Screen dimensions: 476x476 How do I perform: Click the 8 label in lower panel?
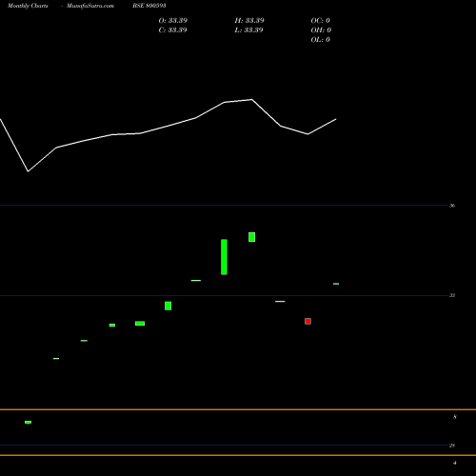click(455, 417)
